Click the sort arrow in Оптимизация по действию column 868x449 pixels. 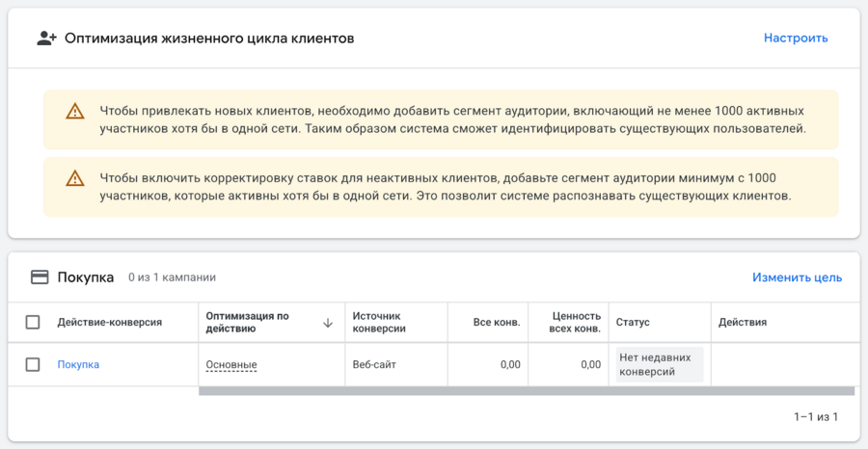pyautogui.click(x=328, y=323)
